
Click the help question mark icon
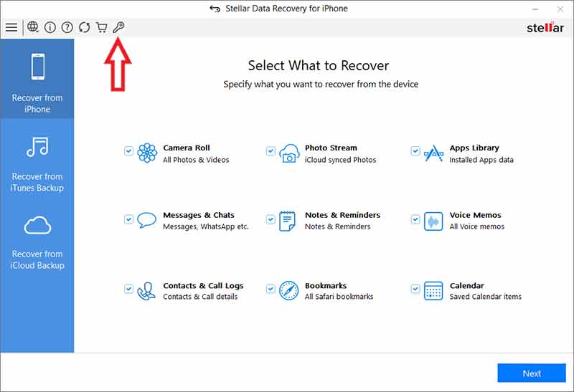tap(67, 27)
